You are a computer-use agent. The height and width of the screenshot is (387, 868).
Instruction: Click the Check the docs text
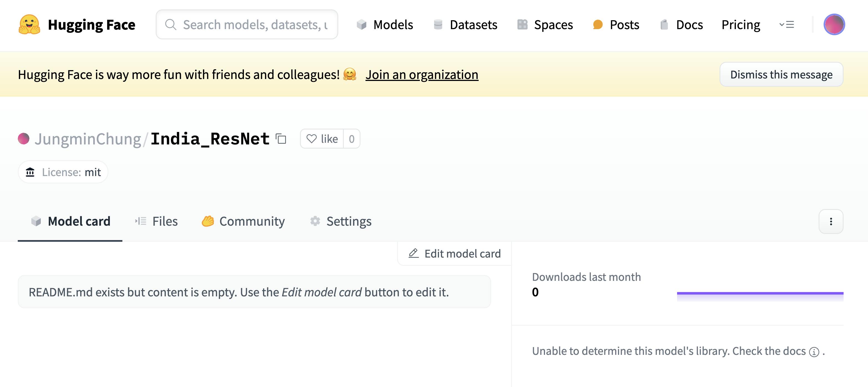[x=769, y=351]
